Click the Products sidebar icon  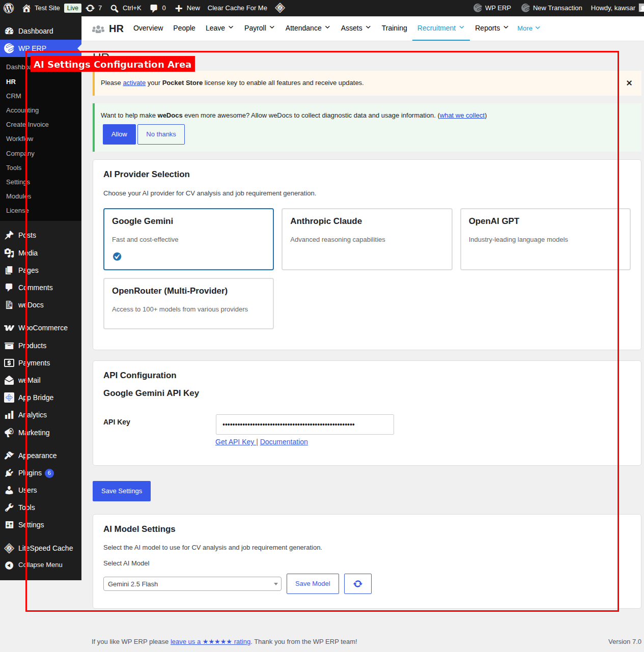pos(9,346)
